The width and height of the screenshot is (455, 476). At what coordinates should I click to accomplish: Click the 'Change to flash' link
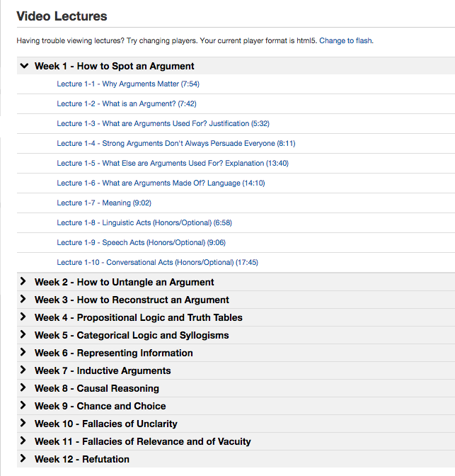tap(345, 40)
